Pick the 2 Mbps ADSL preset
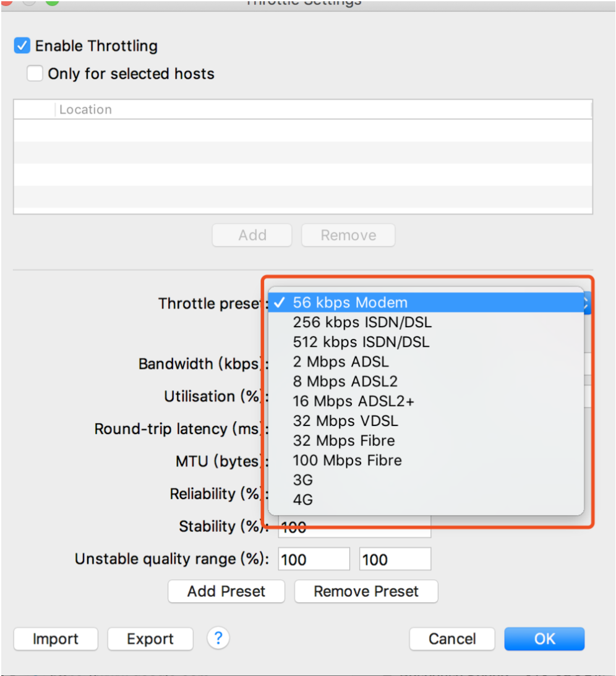 click(426, 362)
